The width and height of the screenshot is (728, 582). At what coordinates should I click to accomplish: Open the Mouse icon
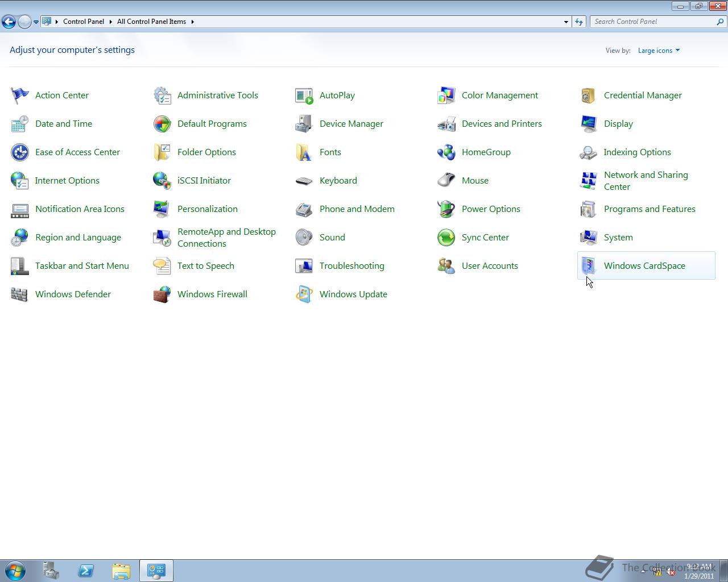point(446,181)
